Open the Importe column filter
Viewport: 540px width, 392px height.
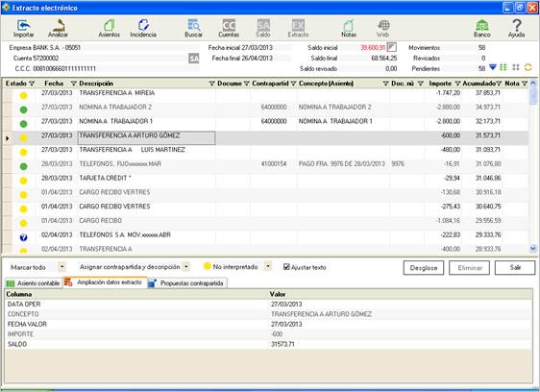point(457,84)
